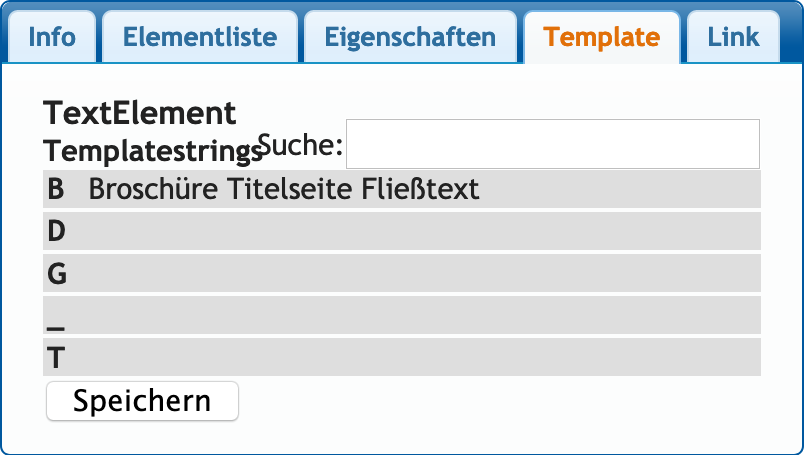This screenshot has width=804, height=455.
Task: Show the Link tab
Action: (733, 38)
